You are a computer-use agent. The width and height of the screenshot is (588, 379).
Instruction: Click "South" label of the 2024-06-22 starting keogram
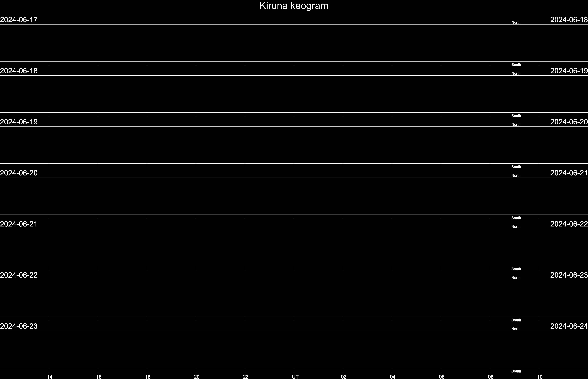coord(516,320)
